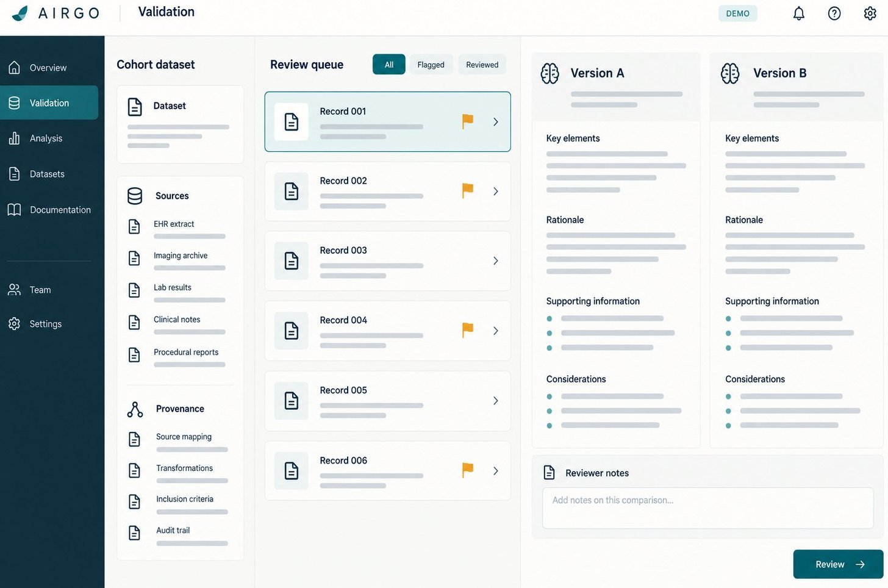Viewport: 888px width, 588px height.
Task: Expand Record 005 with its chevron
Action: (496, 401)
